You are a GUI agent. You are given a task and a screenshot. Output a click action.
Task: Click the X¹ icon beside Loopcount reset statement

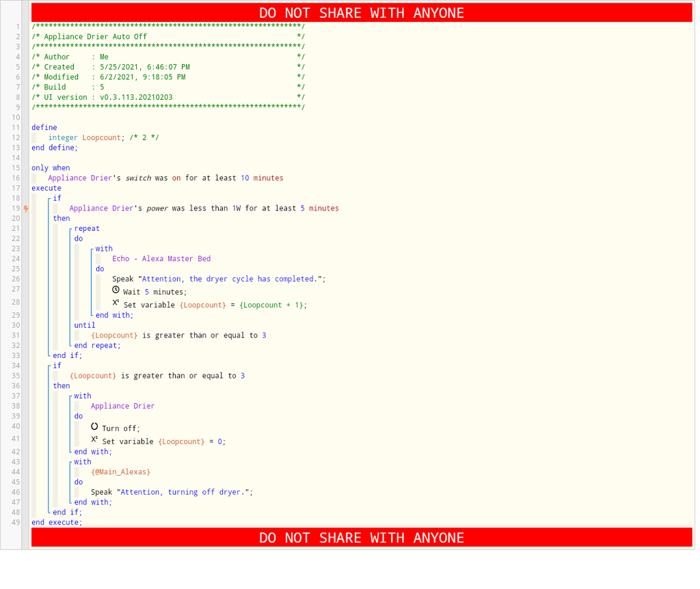coord(95,439)
